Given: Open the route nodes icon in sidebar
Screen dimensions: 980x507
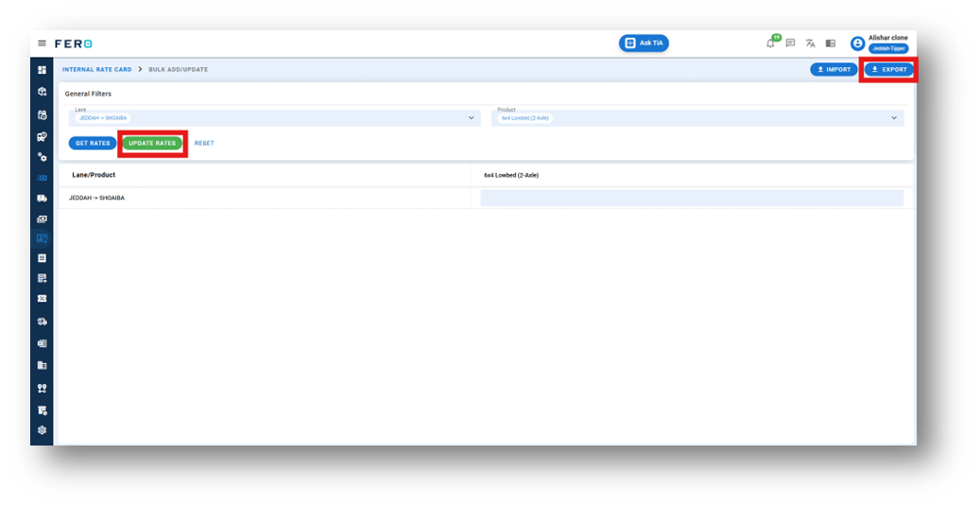Looking at the screenshot, I should coord(42,388).
